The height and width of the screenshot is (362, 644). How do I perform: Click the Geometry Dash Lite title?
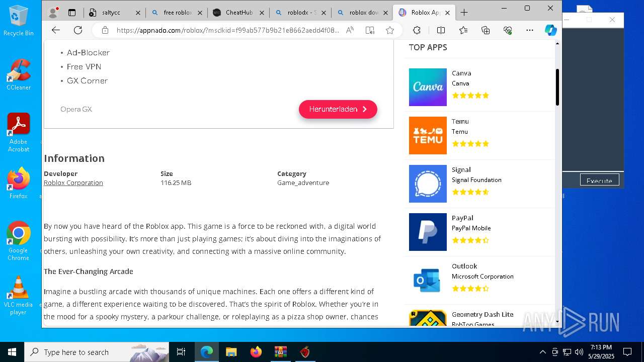(x=482, y=314)
